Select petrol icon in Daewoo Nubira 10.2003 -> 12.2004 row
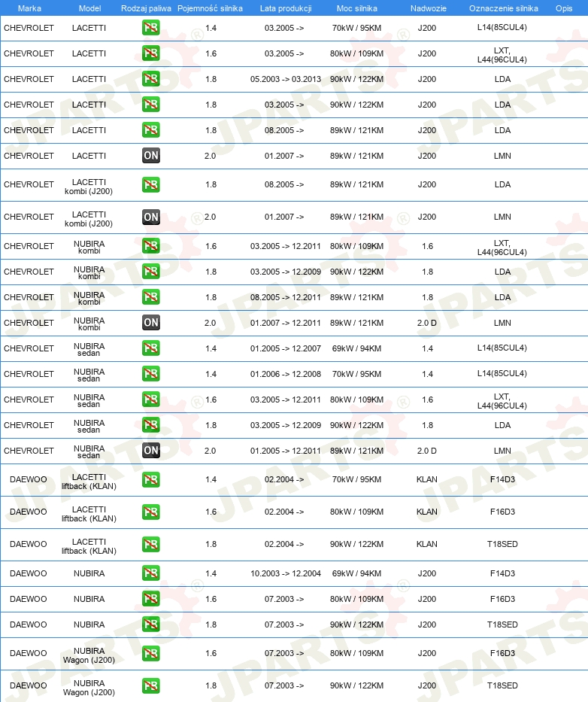 click(151, 573)
